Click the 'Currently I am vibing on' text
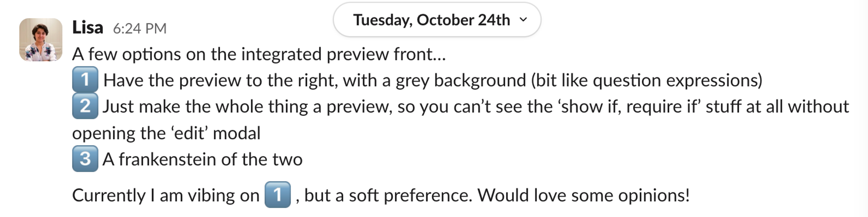868x217 pixels. pos(166,196)
